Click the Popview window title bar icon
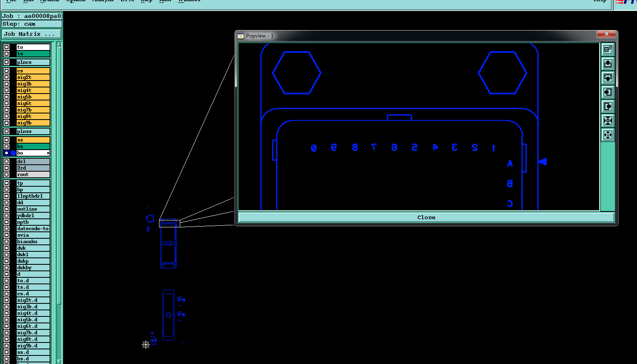Screen dimensions: 637x364 point(241,36)
